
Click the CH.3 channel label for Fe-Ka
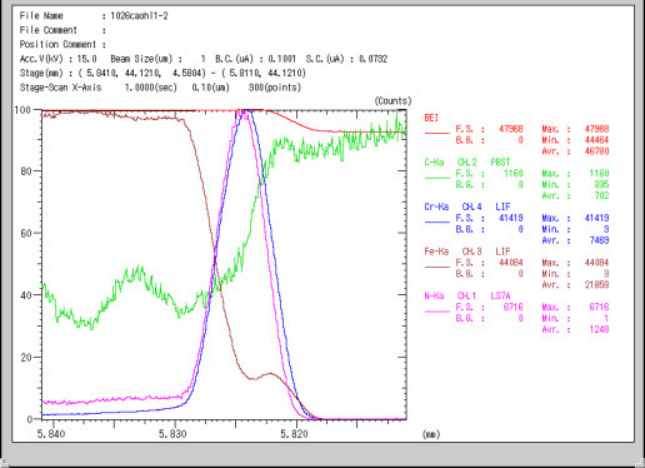(472, 251)
